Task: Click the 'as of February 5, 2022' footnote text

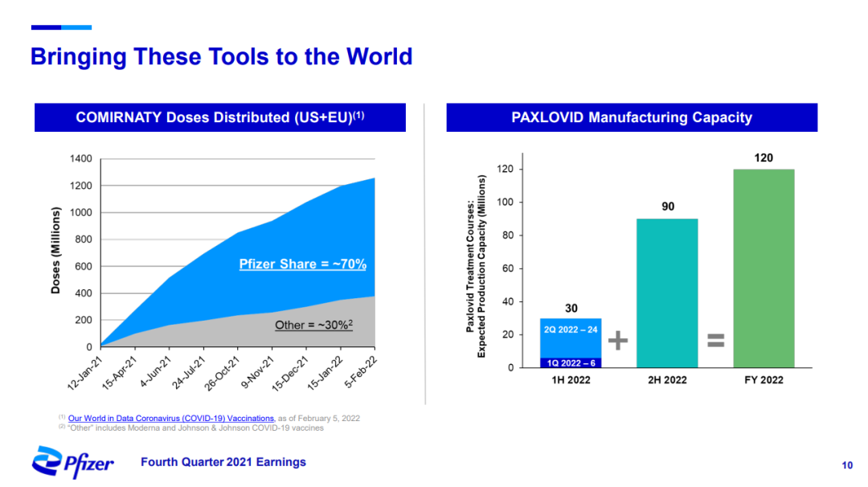Action: click(x=319, y=419)
